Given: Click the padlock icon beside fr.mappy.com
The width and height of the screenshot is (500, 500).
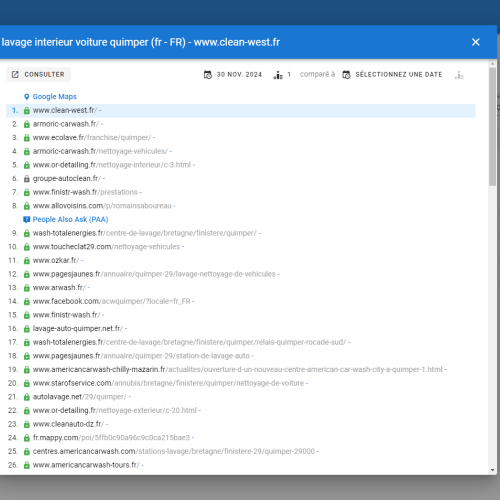Looking at the screenshot, I should pos(27,438).
